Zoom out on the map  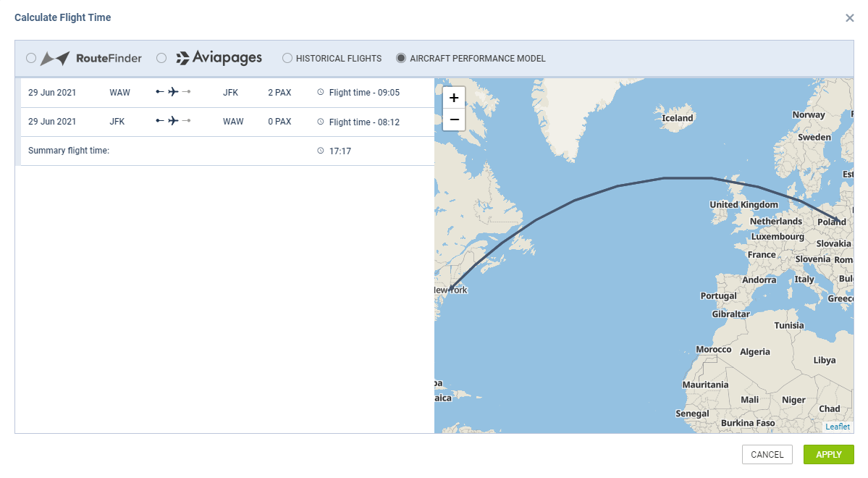pyautogui.click(x=453, y=119)
